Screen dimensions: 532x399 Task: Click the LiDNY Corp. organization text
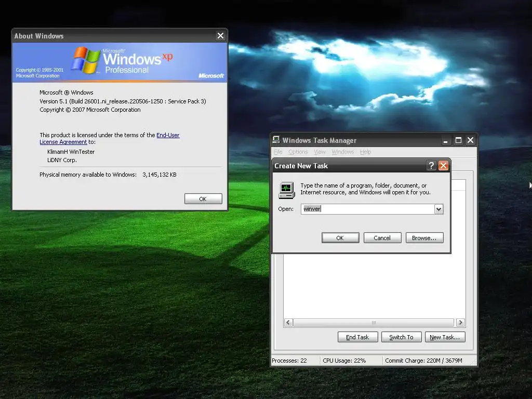(62, 160)
